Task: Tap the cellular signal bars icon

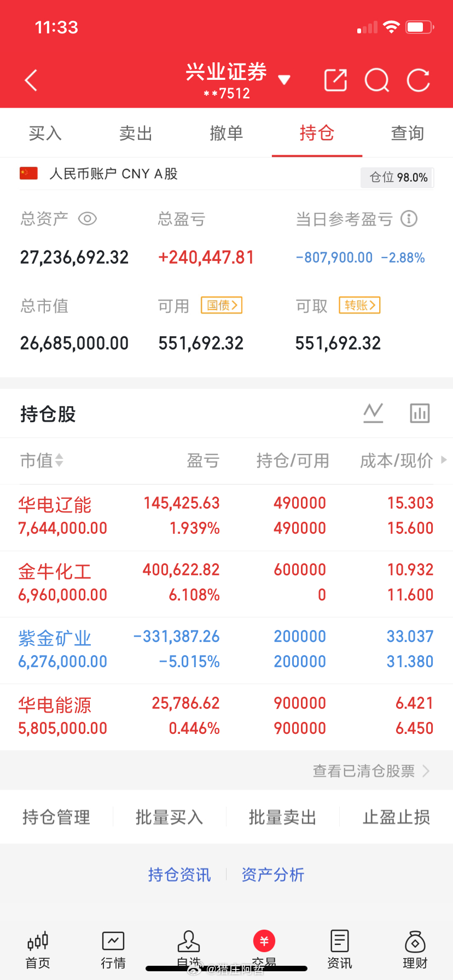Action: click(367, 27)
